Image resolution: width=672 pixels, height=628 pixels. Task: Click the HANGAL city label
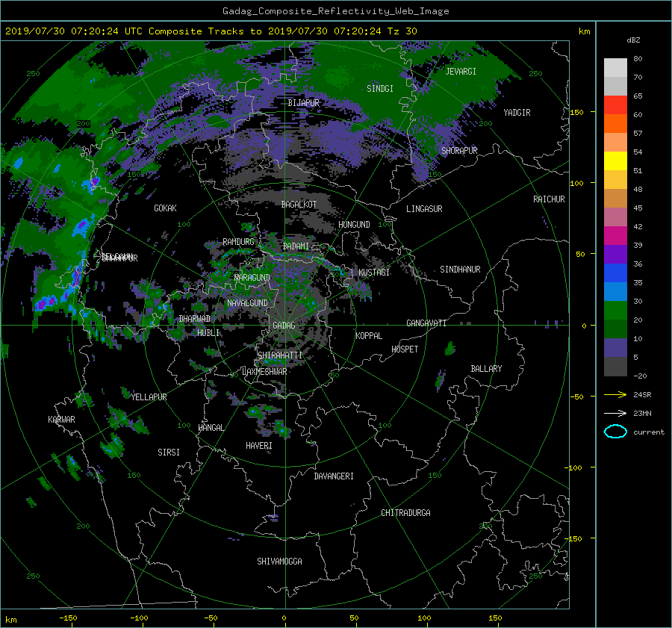point(211,428)
